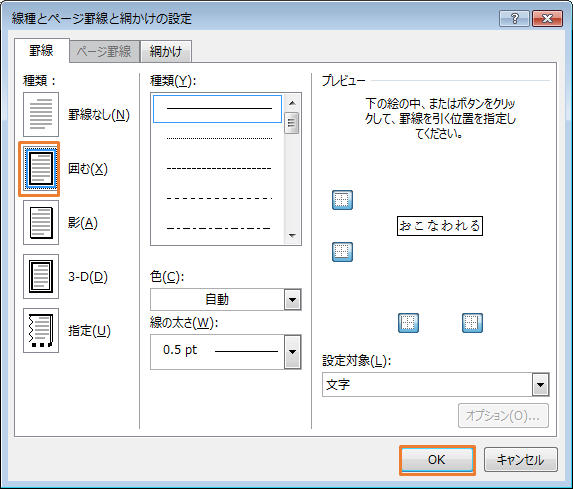
Task: Expand the 線の太さ width dropdown
Action: pyautogui.click(x=226, y=352)
